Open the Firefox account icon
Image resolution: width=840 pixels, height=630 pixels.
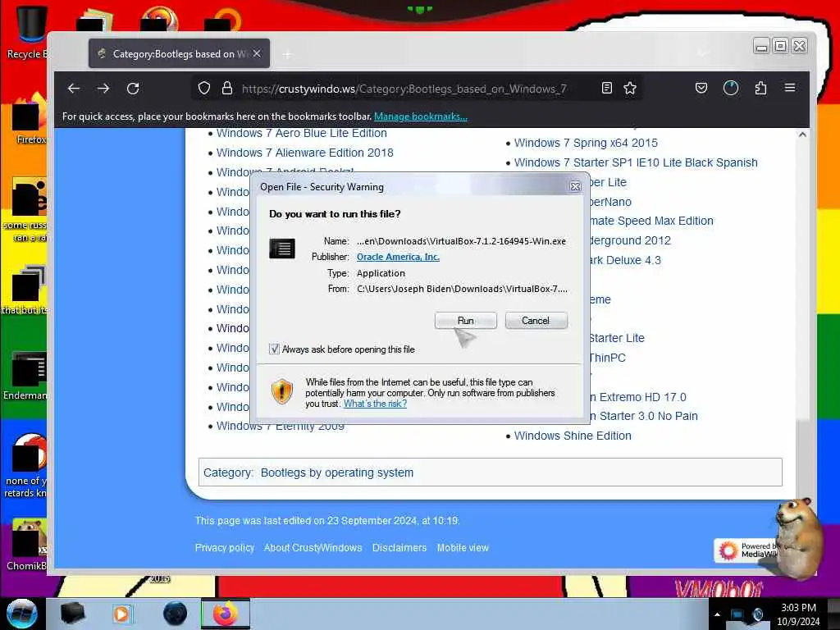pos(731,88)
